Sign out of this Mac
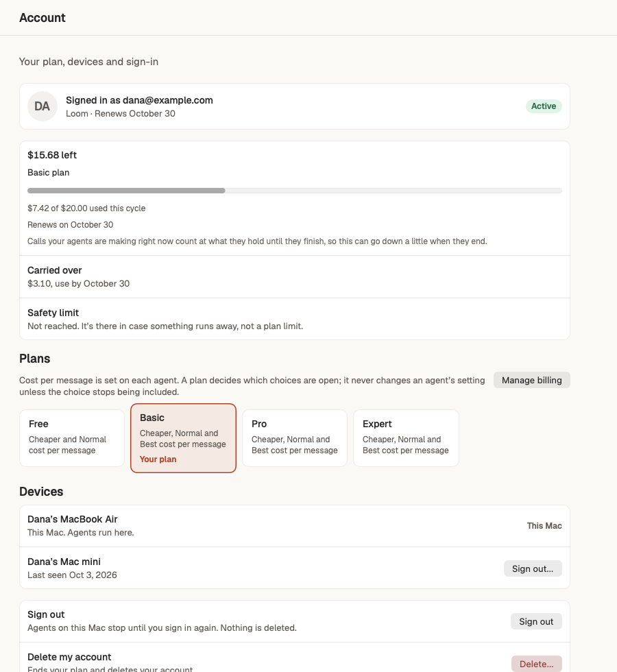The height and width of the screenshot is (672, 617). tap(536, 621)
